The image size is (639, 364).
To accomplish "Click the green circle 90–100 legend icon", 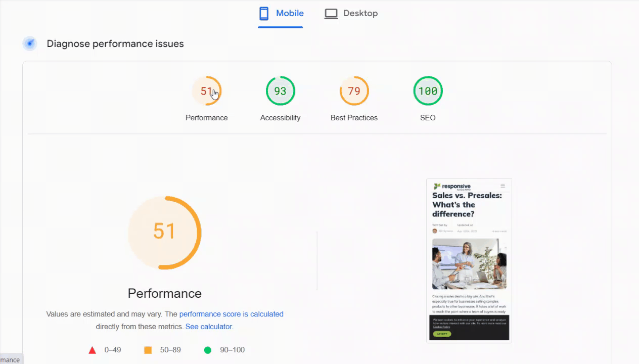I will [x=207, y=350].
